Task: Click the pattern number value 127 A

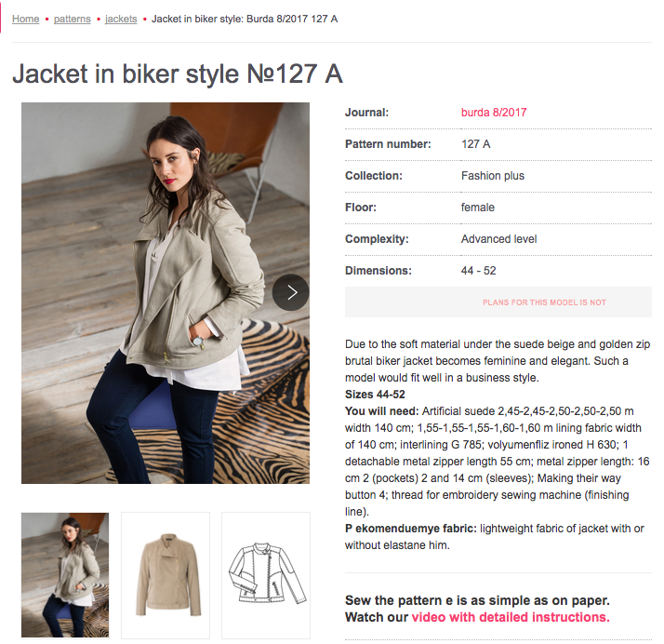Action: tap(475, 144)
